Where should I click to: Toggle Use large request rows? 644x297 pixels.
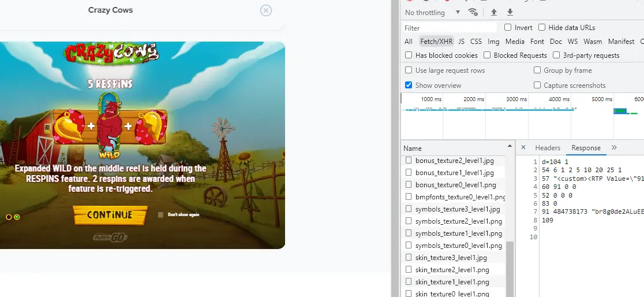click(408, 70)
